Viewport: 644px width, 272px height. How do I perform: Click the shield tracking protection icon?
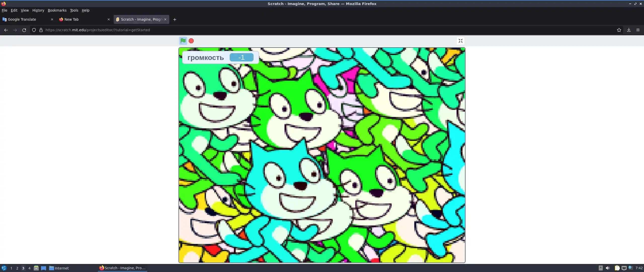coord(34,30)
